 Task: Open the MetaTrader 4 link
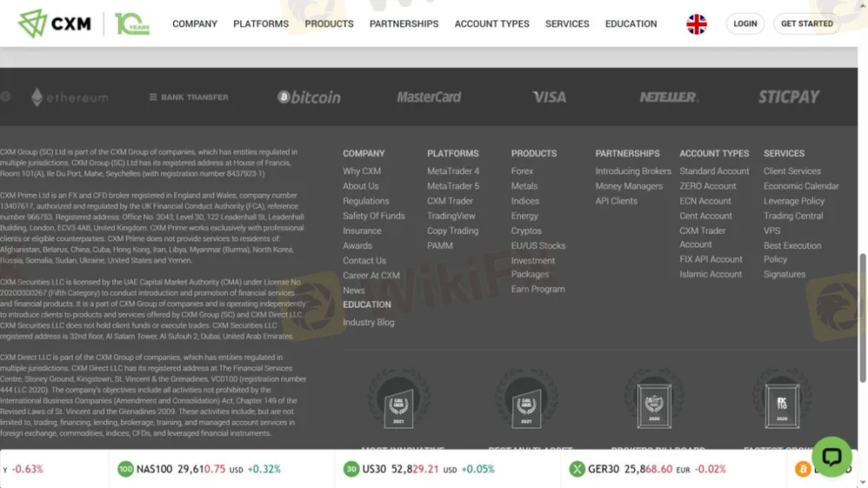point(453,171)
